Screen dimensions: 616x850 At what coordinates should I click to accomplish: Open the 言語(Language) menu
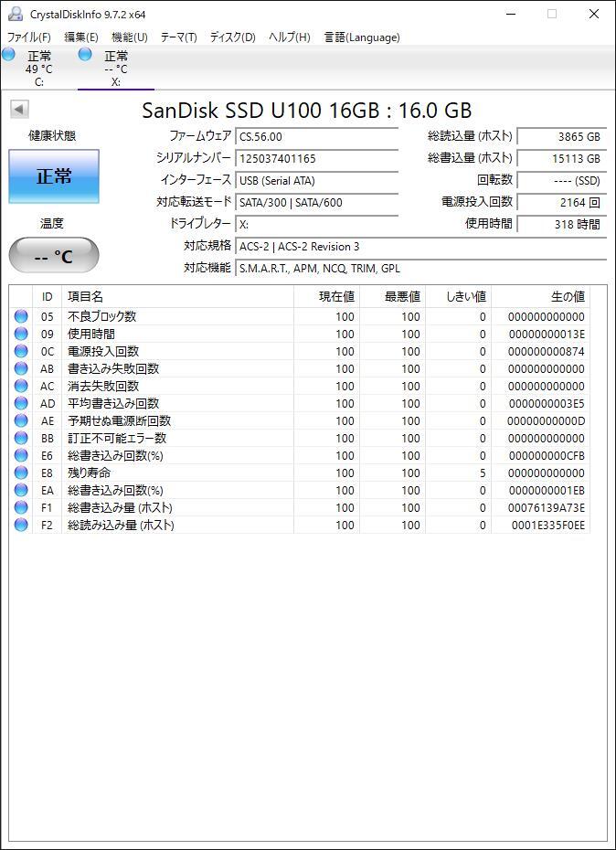pyautogui.click(x=362, y=37)
